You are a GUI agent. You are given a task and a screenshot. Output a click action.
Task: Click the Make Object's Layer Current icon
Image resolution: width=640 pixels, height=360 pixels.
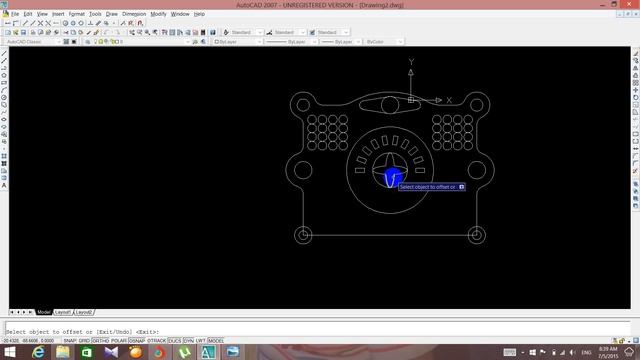point(195,42)
